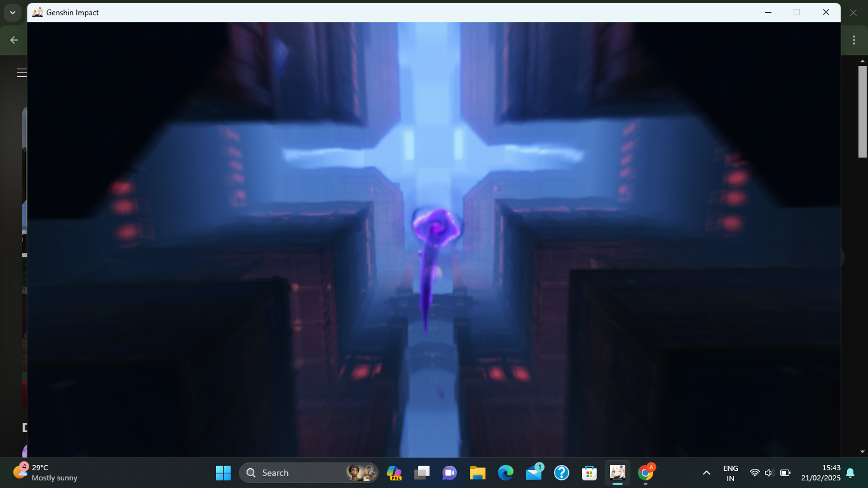
Task: Open the Wi-Fi network quick settings
Action: pos(754,473)
